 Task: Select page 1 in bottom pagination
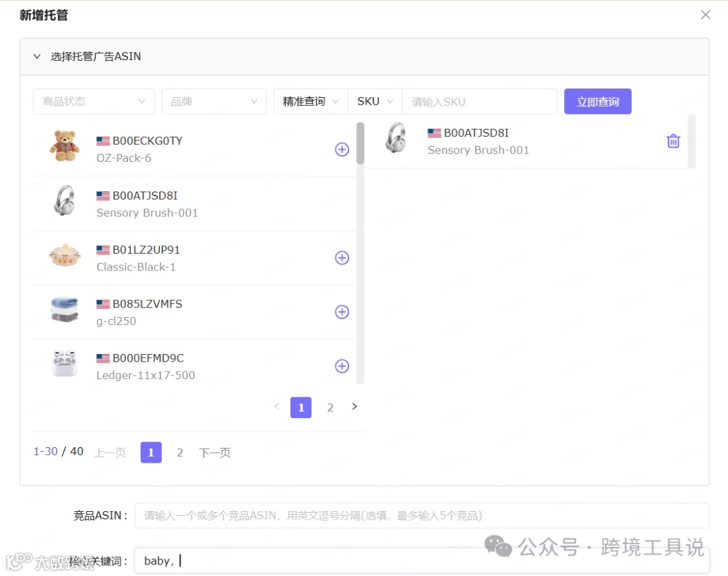[151, 453]
